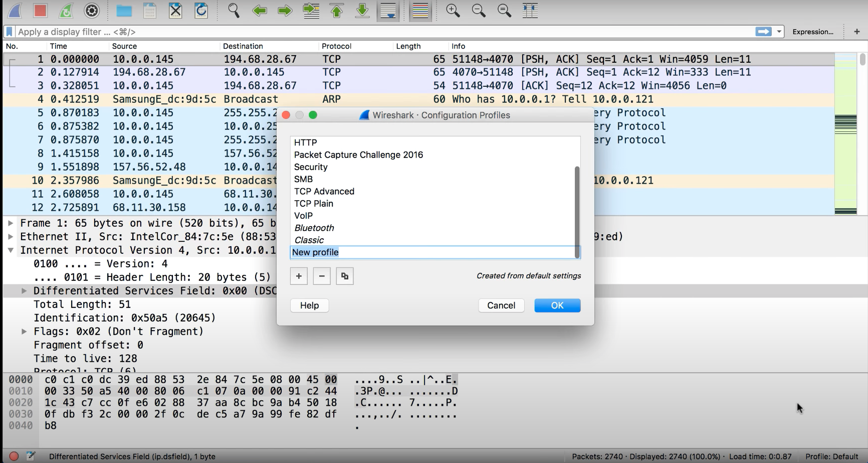The image size is (868, 463).
Task: Confirm profiles with OK
Action: pos(557,305)
